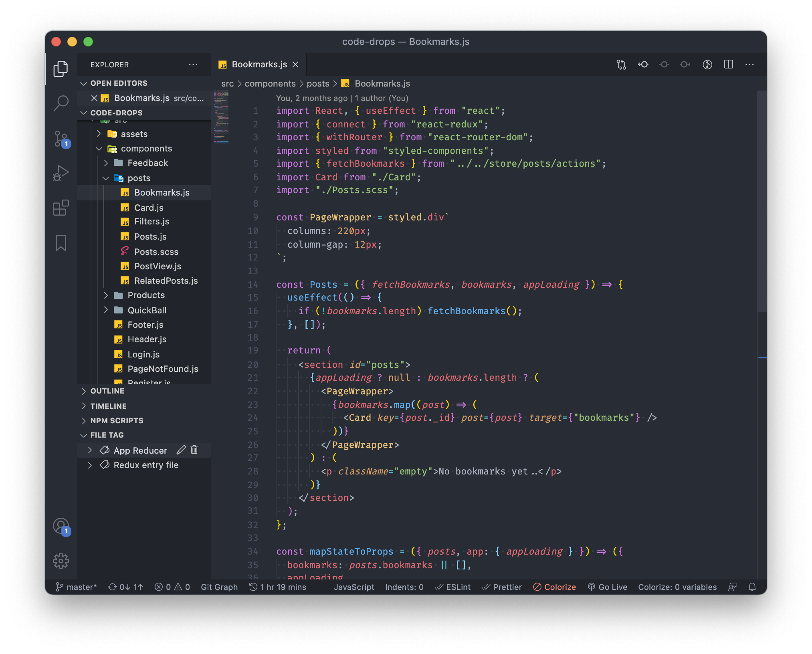This screenshot has height=654, width=812.
Task: Click the split editor right icon
Action: [728, 65]
